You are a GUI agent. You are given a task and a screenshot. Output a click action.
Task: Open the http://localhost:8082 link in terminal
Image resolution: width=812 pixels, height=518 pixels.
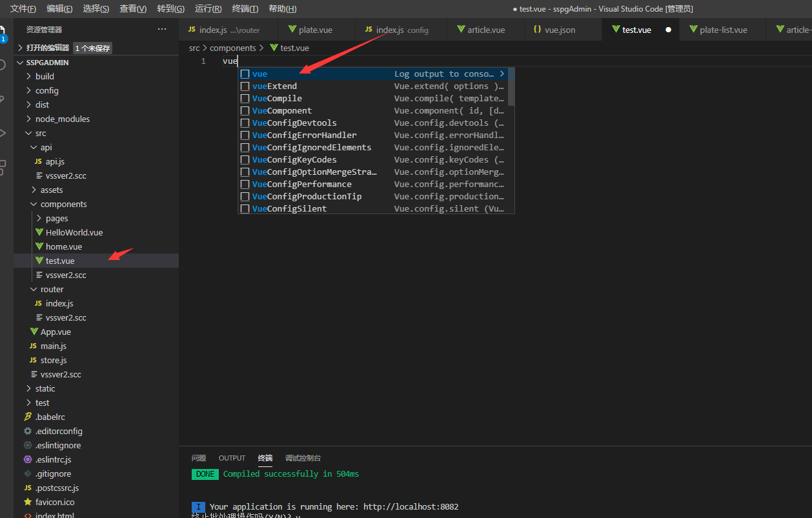click(x=411, y=506)
